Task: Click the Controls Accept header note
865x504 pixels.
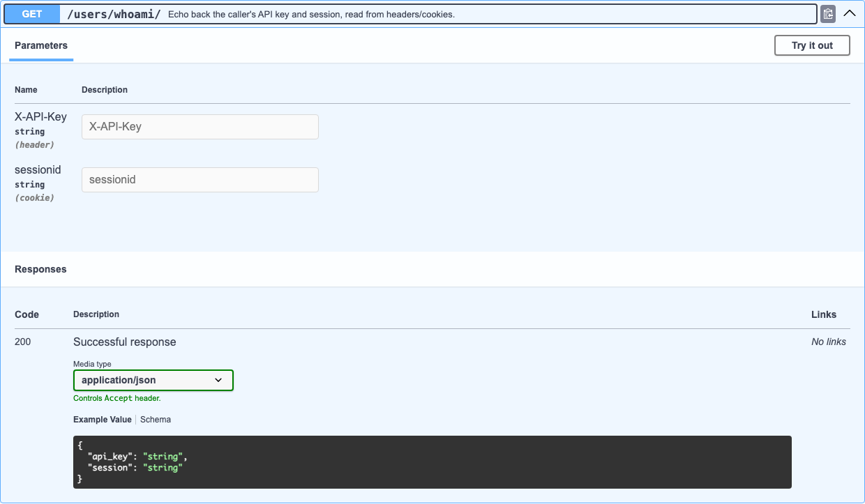Action: [x=117, y=398]
